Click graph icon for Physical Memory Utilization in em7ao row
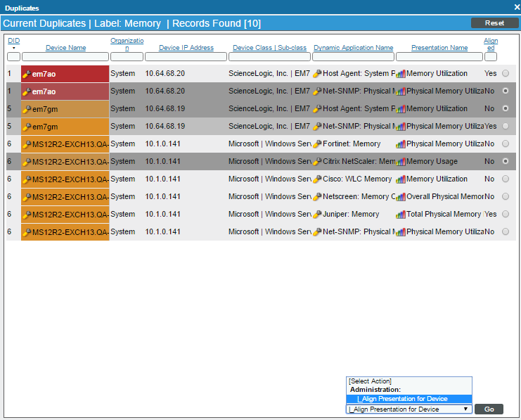This screenshot has width=521, height=420. [x=401, y=91]
